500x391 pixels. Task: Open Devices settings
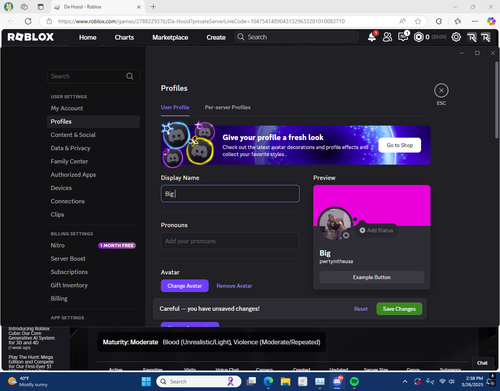point(93,188)
